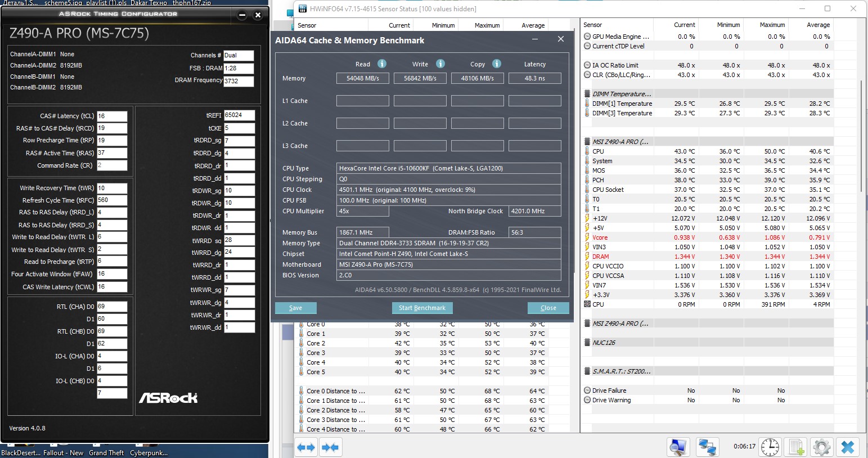Reset the elapsed time clock icon

[x=770, y=447]
